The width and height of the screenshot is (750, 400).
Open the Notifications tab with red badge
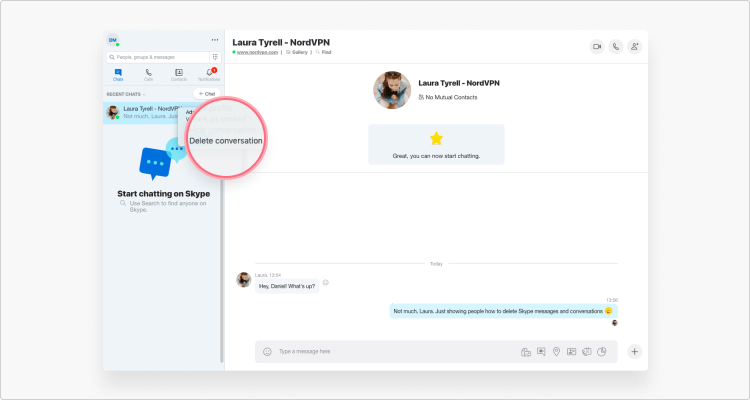pos(210,75)
